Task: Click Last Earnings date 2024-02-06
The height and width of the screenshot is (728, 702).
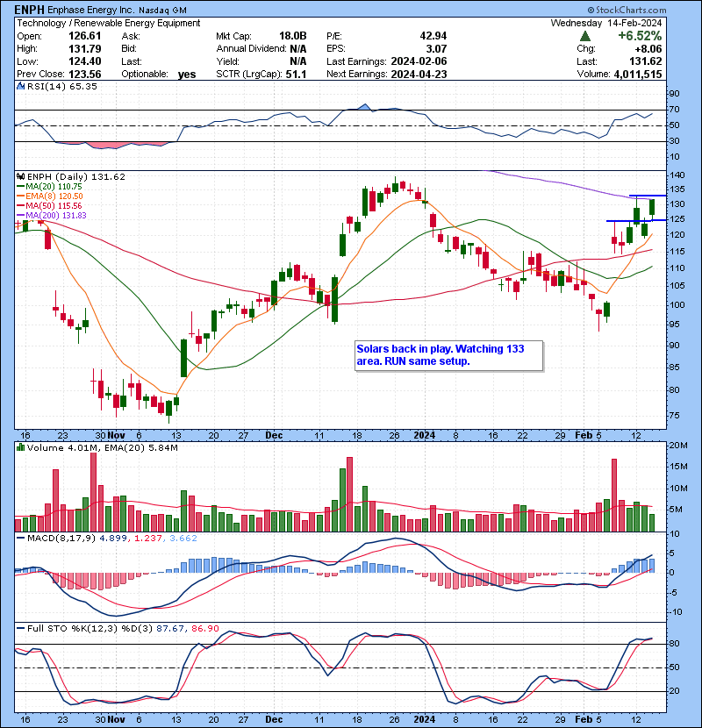Action: [419, 61]
